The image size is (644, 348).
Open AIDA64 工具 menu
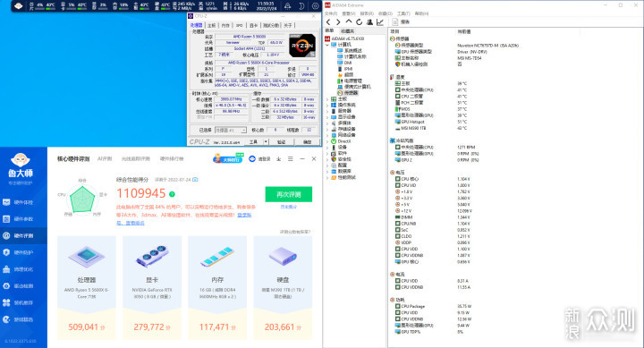pos(403,13)
